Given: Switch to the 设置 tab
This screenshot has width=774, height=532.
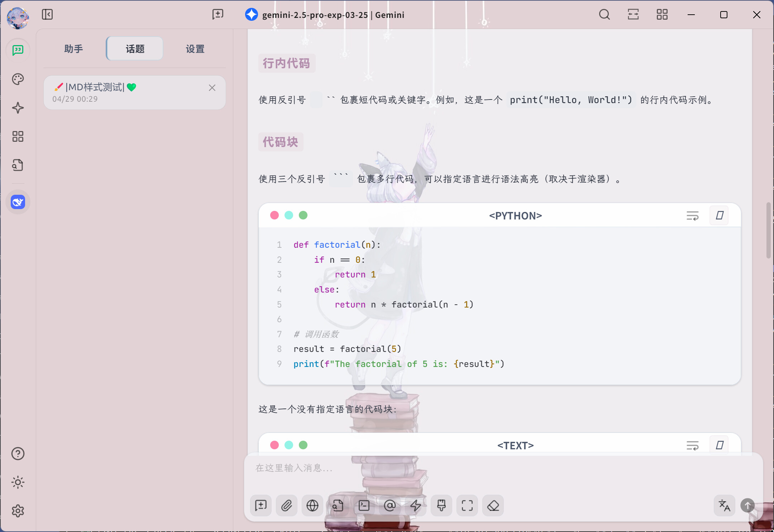Looking at the screenshot, I should [195, 49].
